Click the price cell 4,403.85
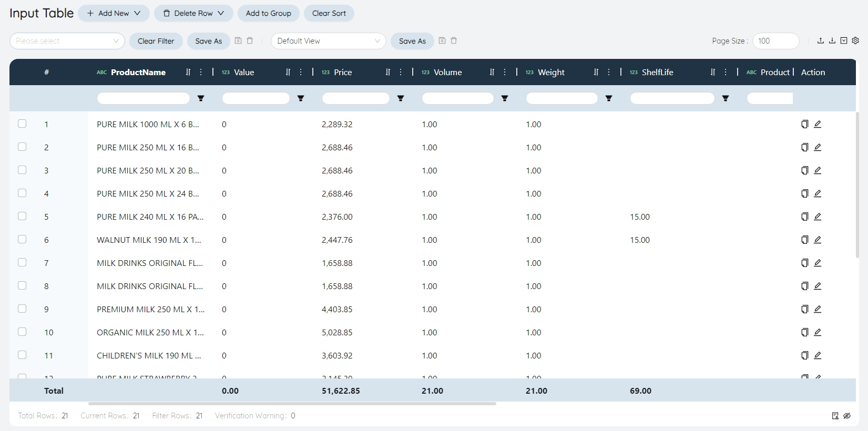Image resolution: width=868 pixels, height=431 pixels. [337, 309]
